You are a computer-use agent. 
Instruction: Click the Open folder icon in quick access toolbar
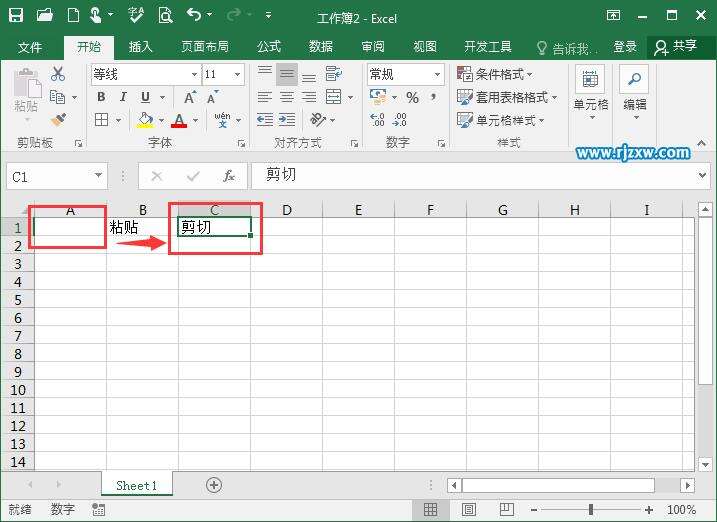click(x=45, y=16)
